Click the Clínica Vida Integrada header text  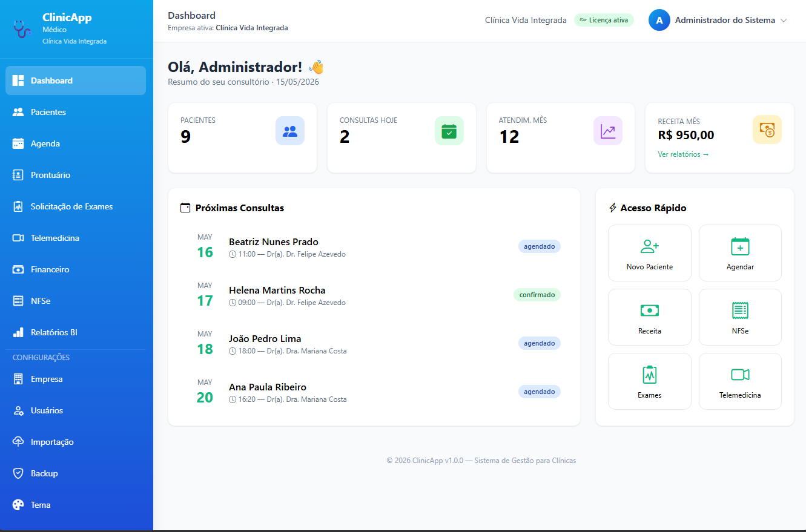pos(526,20)
